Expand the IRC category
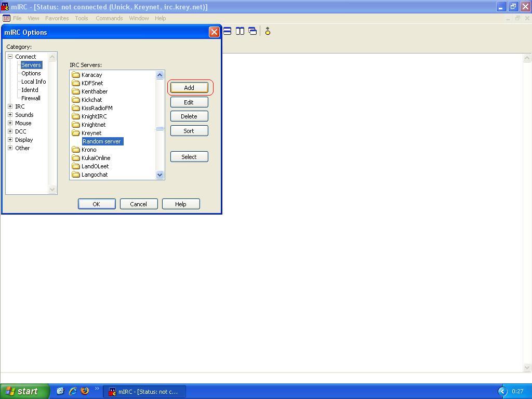 tap(10, 107)
